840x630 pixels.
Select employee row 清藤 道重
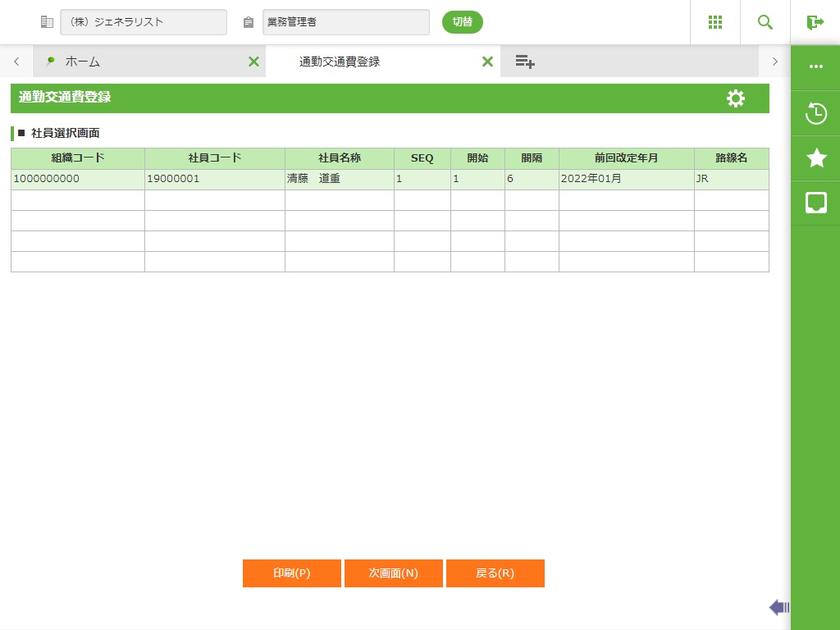coord(339,179)
